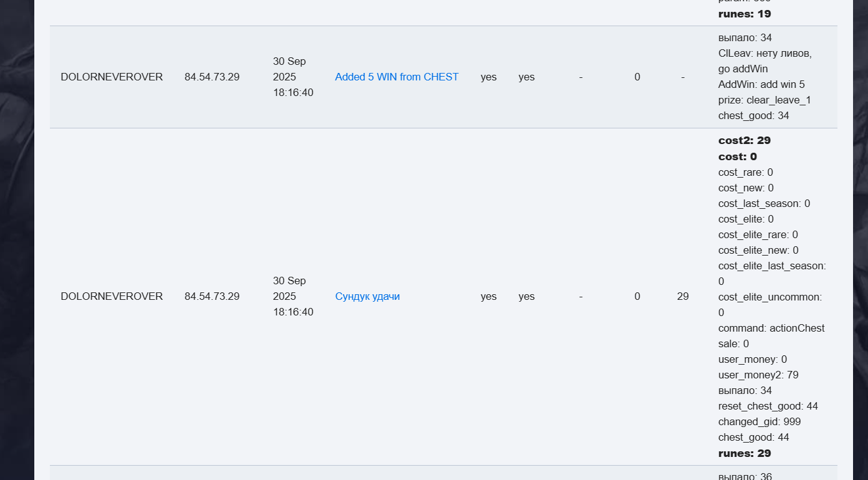
Task: Select the "prize: clear_leave_1" line
Action: (x=764, y=100)
